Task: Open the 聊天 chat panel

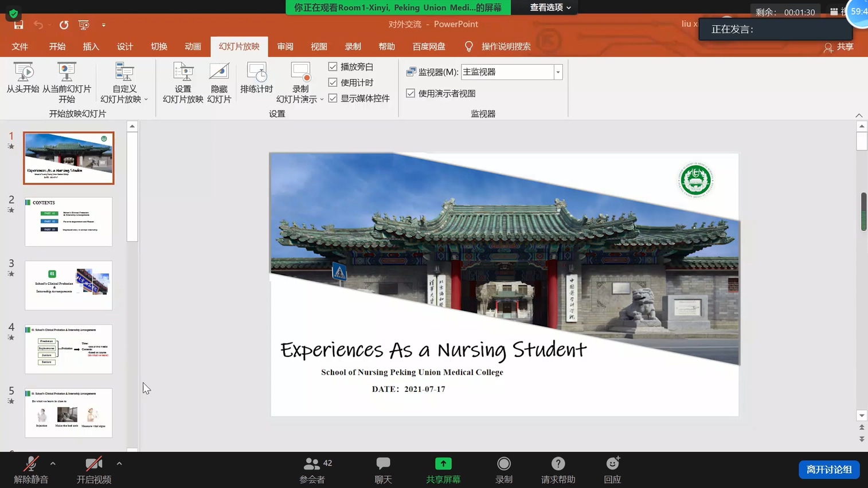Action: point(383,464)
